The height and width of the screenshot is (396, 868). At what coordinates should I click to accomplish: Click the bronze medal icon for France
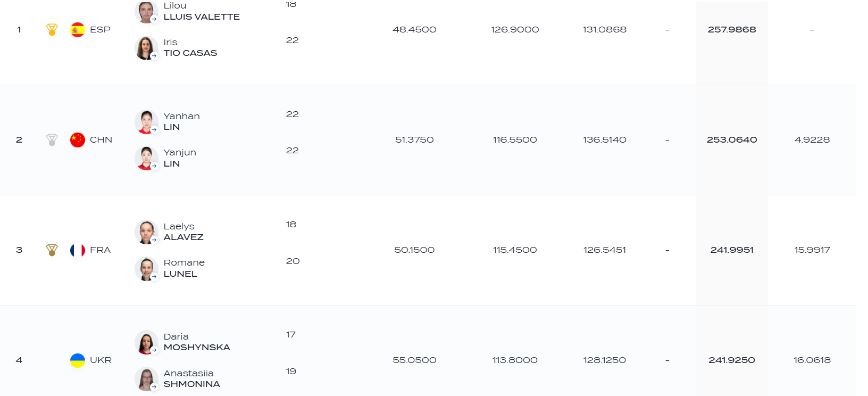click(52, 250)
